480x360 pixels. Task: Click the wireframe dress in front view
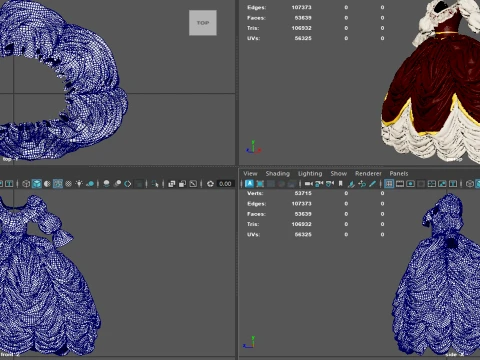pos(43,283)
